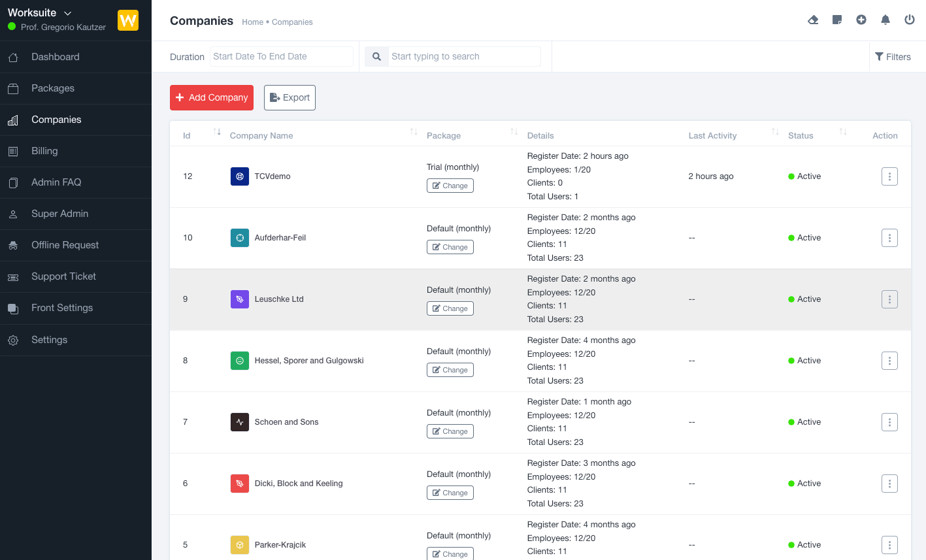Viewport: 926px width, 560px height.
Task: Click the Duration date range field
Action: 281,56
